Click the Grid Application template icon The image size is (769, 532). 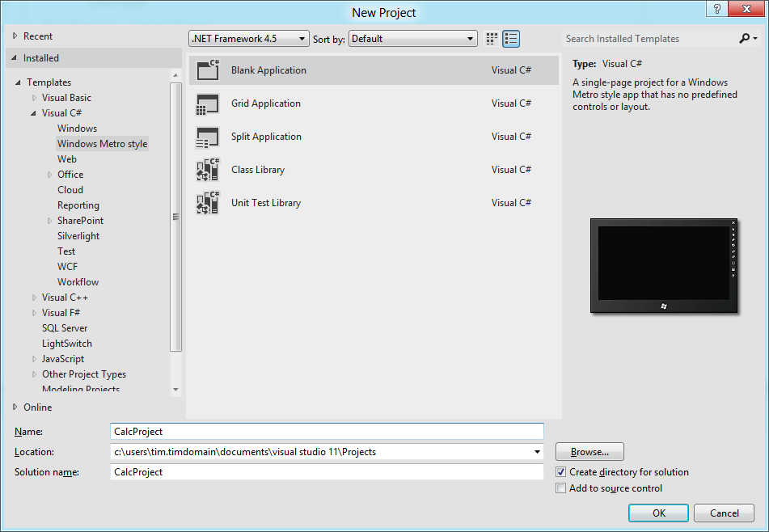208,103
